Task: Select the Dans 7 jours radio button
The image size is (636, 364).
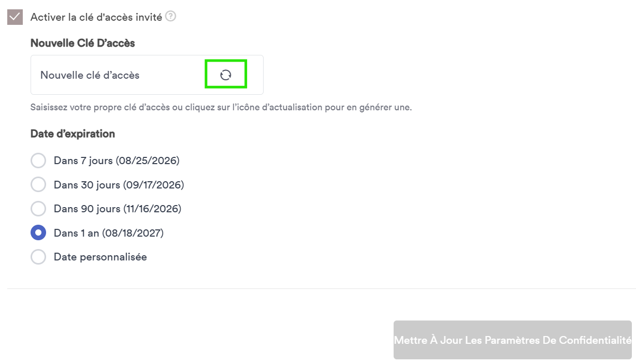Action: tap(38, 161)
